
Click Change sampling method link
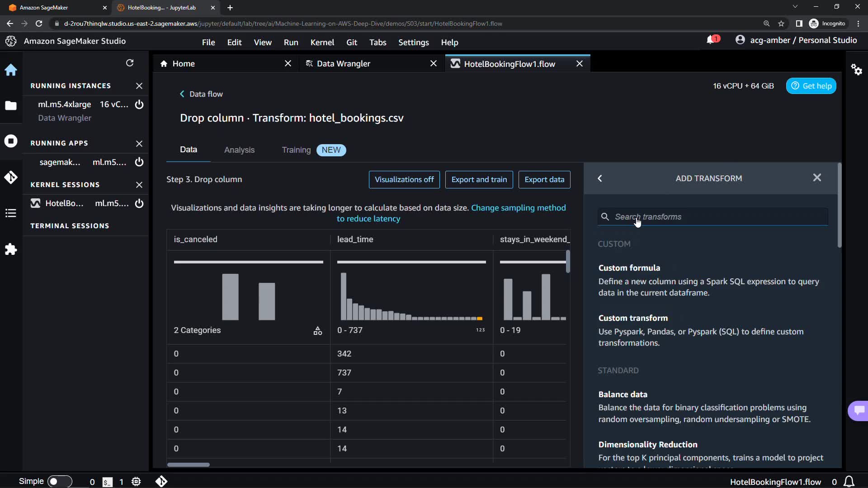point(518,208)
